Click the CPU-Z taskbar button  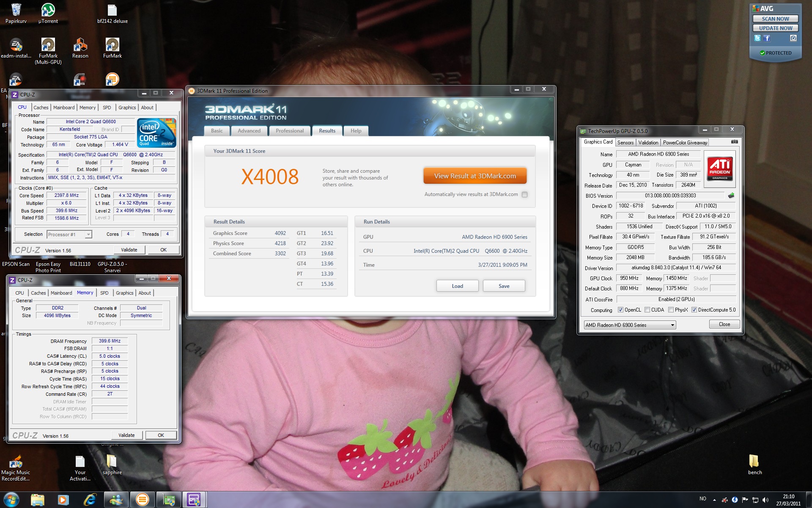click(x=194, y=500)
